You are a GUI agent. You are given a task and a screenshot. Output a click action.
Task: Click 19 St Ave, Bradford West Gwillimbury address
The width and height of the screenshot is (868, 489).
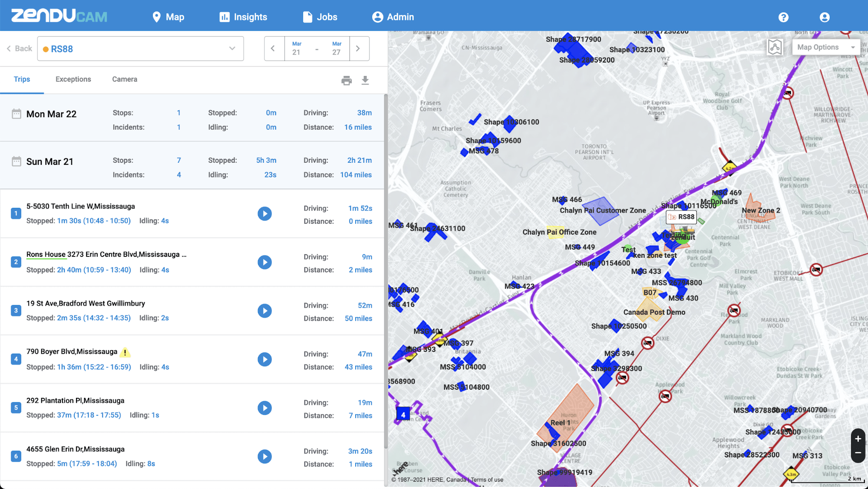86,303
